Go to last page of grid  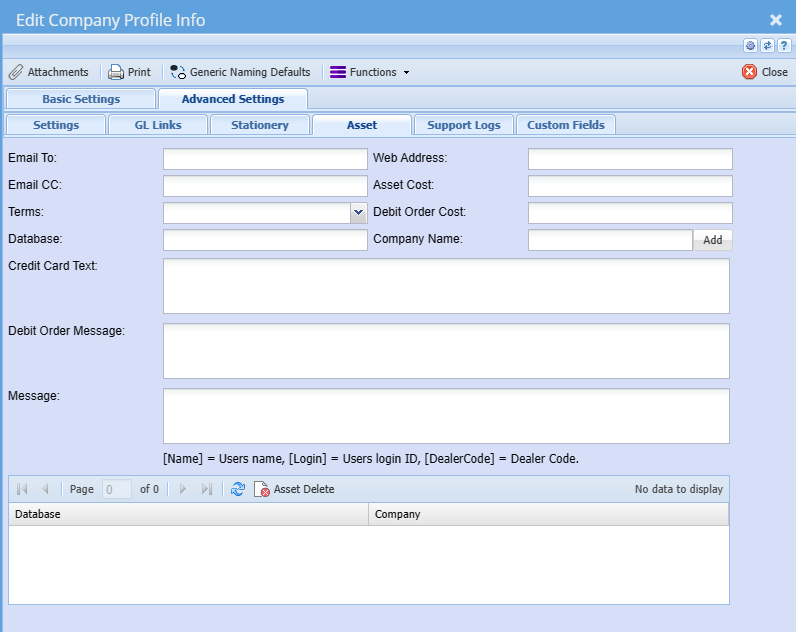click(x=207, y=489)
